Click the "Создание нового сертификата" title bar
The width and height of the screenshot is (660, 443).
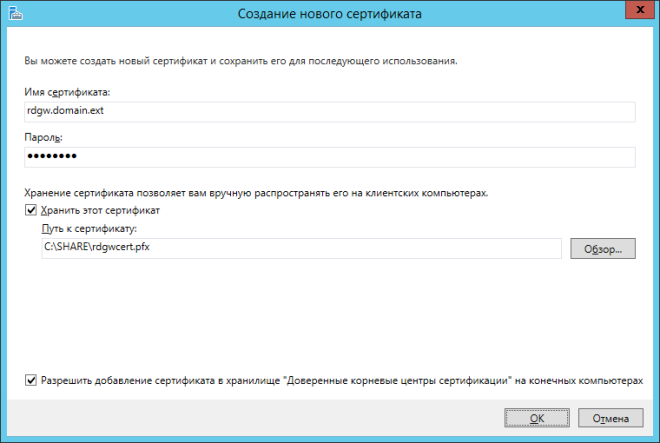pos(330,13)
